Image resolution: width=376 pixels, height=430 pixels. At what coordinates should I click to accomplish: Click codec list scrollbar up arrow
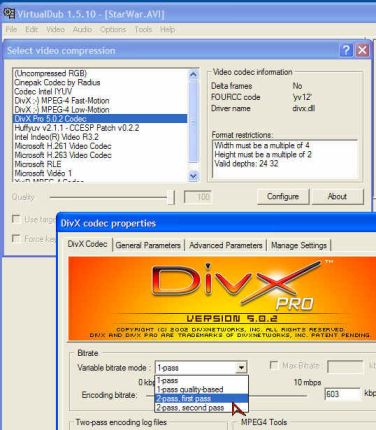(x=193, y=74)
